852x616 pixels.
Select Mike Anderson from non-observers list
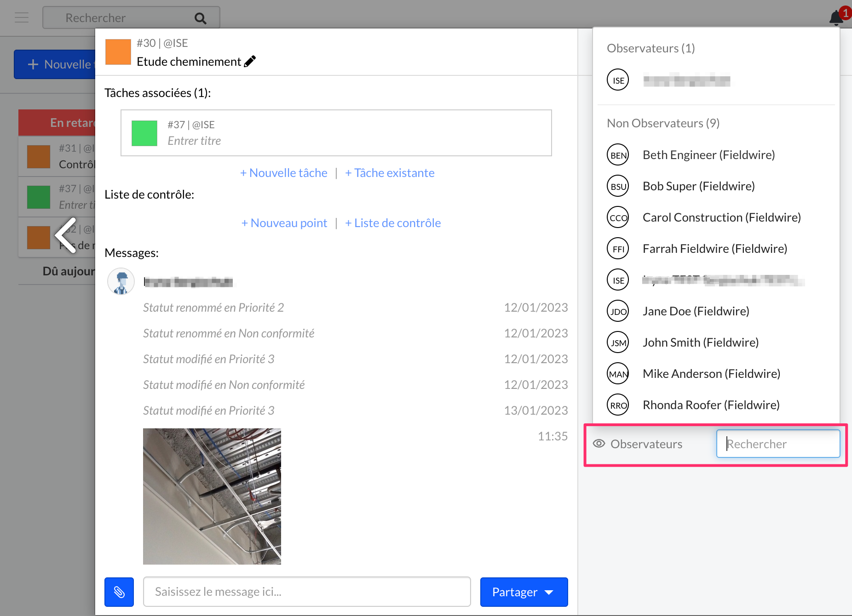711,374
